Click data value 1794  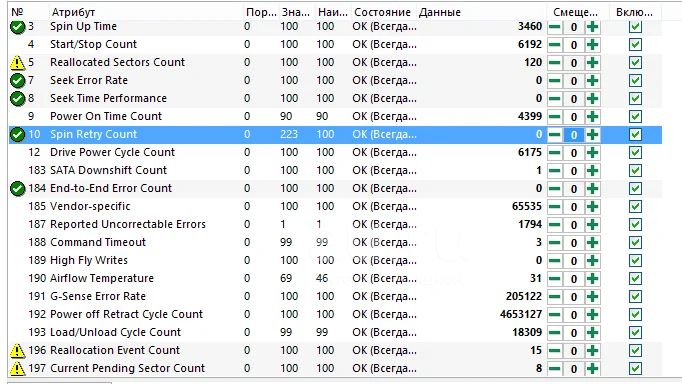[x=530, y=224]
